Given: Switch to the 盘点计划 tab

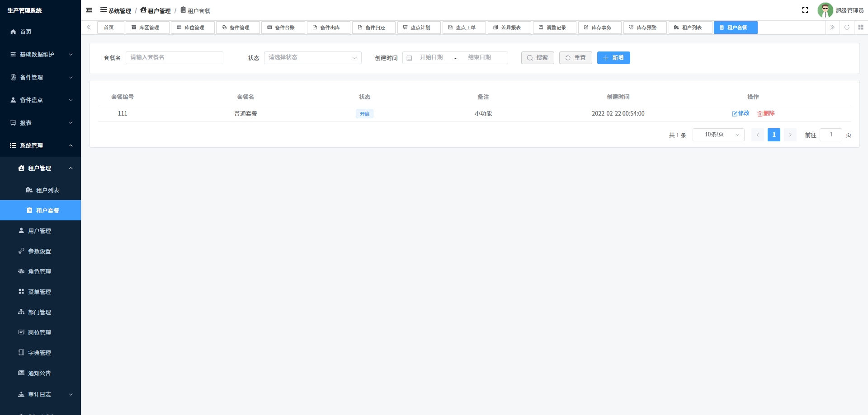Looking at the screenshot, I should pyautogui.click(x=419, y=28).
